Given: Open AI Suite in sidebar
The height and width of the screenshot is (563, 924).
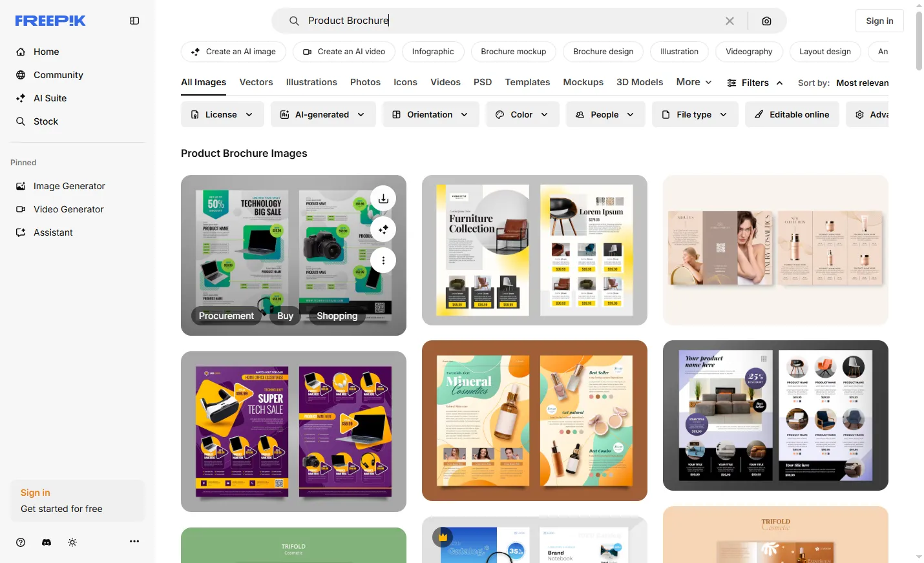Looking at the screenshot, I should click(50, 98).
